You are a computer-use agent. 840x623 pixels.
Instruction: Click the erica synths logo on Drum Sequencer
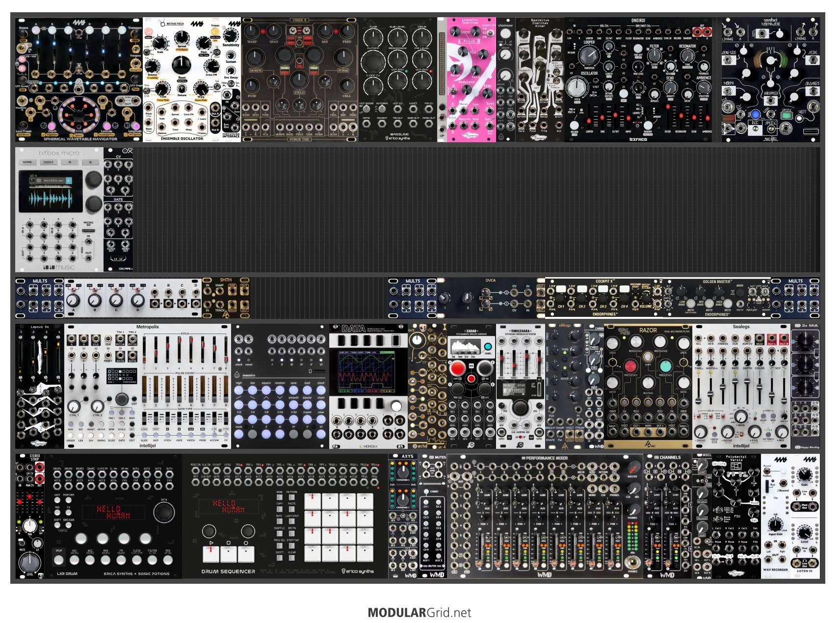click(x=357, y=571)
